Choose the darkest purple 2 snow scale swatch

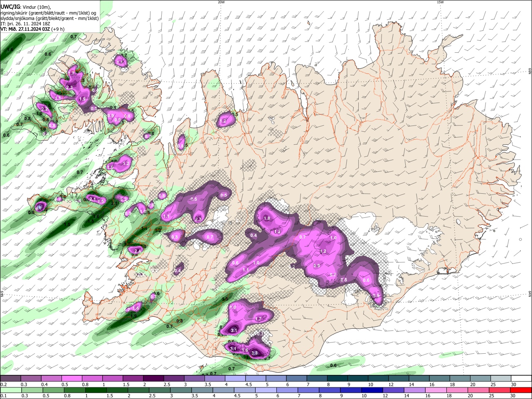click(153, 379)
